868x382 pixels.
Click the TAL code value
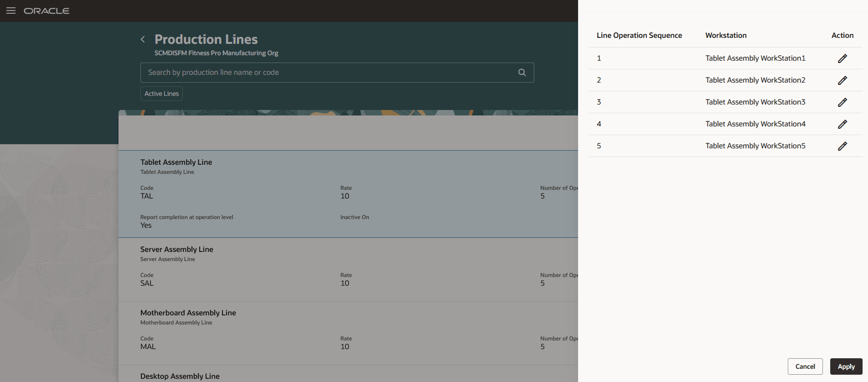[147, 196]
